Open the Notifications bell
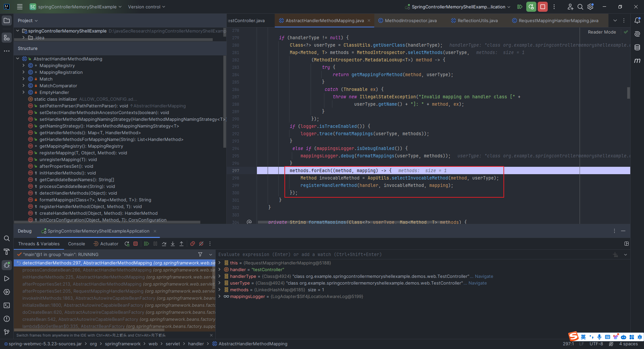Viewport: 644px width, 349px height. [637, 20]
